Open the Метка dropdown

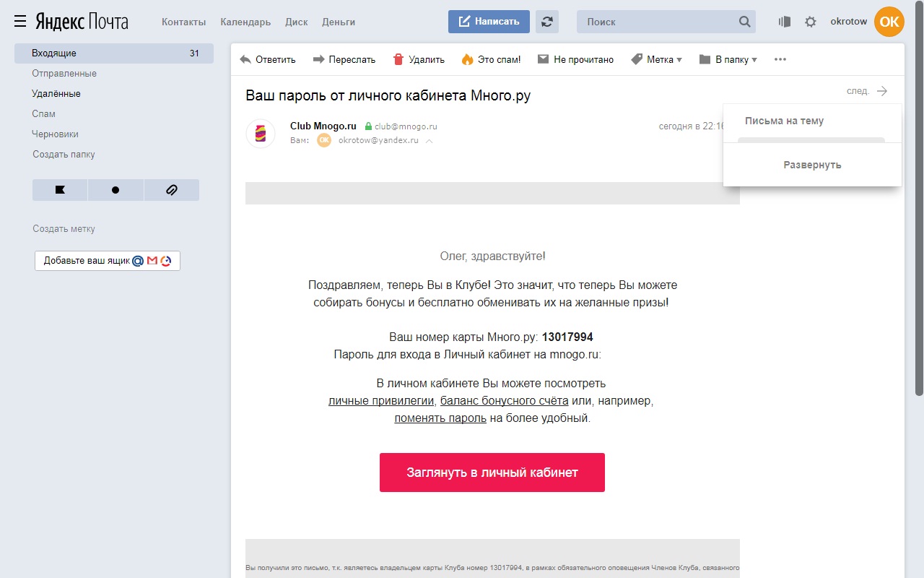656,60
